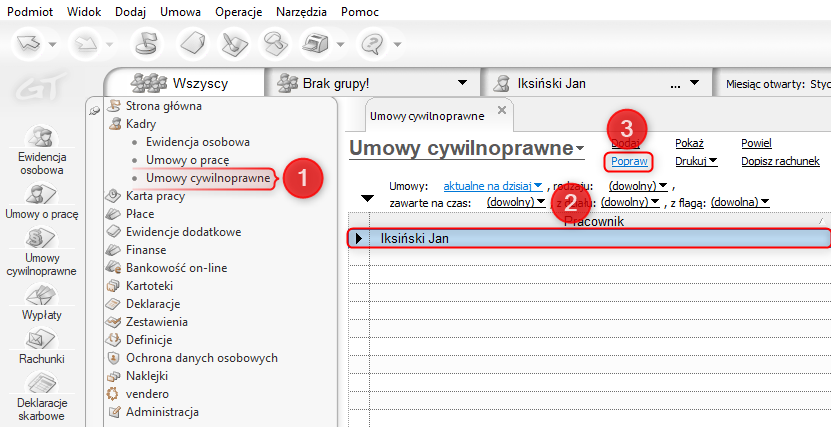Image resolution: width=831 pixels, height=427 pixels.
Task: Open Umowy o pracę tree entry
Action: pyautogui.click(x=188, y=160)
